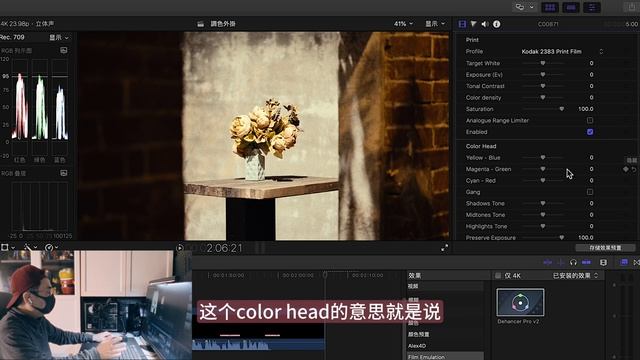The width and height of the screenshot is (640, 360).
Task: Open RGB overlay scope settings icon
Action: (x=64, y=173)
